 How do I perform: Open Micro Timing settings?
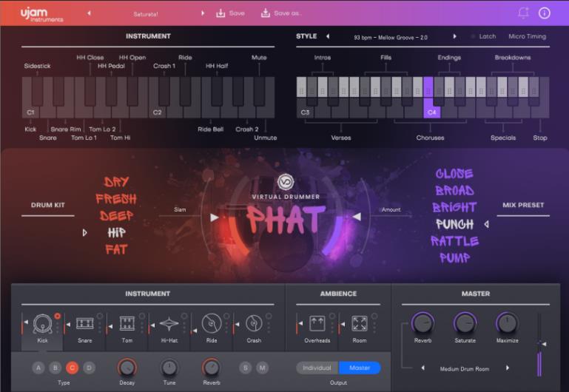point(527,36)
